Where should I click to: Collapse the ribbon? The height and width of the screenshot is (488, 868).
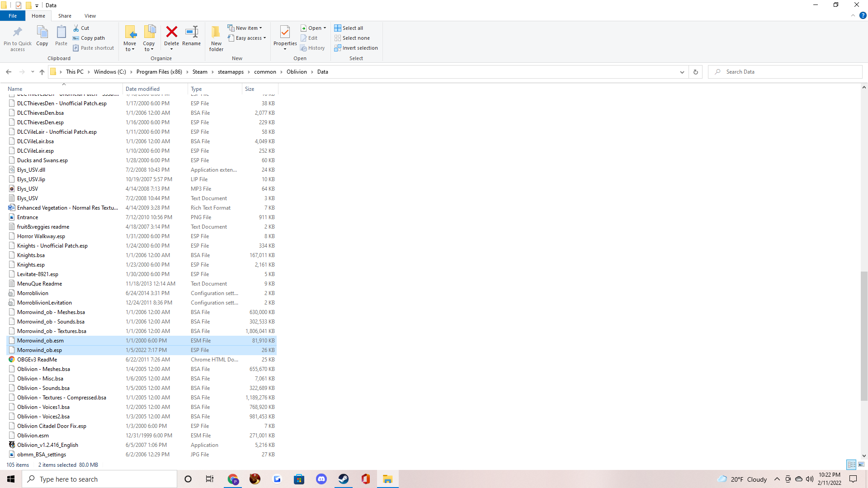click(853, 16)
